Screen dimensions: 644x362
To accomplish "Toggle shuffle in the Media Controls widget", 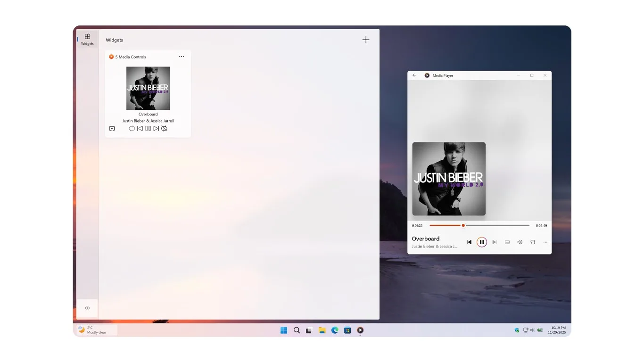I will pyautogui.click(x=164, y=128).
